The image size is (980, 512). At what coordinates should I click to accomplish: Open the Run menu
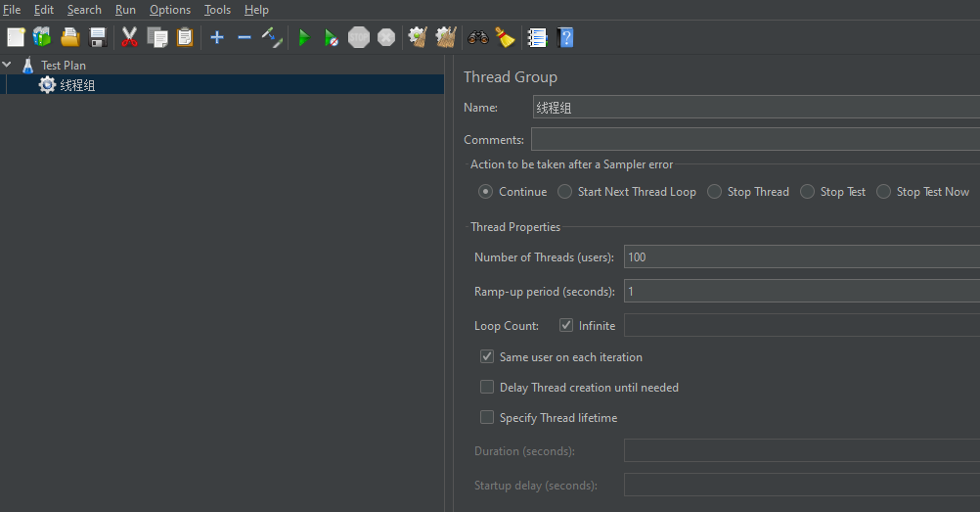point(125,10)
